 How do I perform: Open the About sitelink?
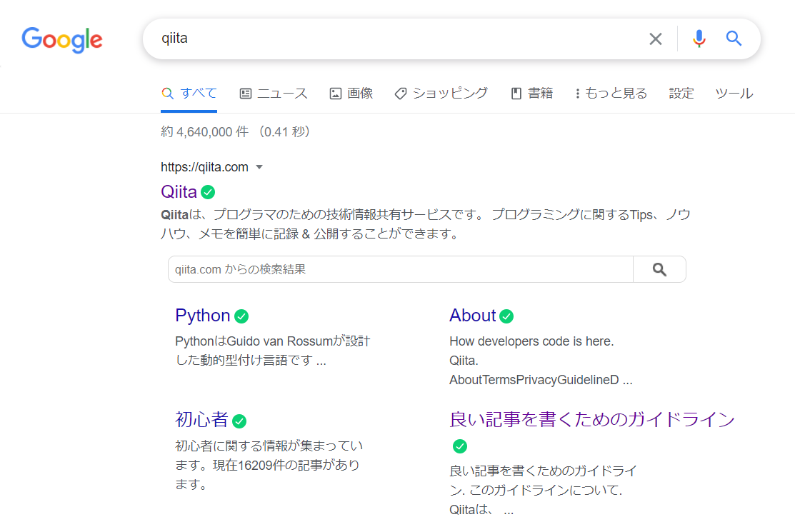point(473,316)
